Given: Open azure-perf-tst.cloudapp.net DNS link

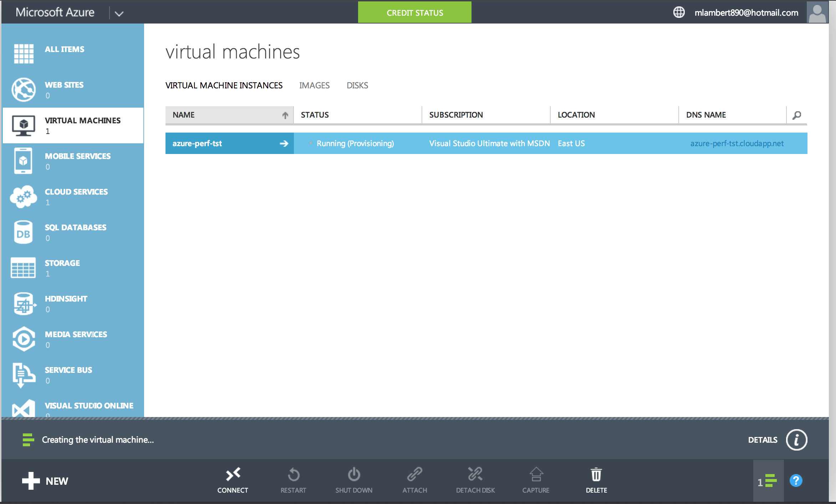Looking at the screenshot, I should click(737, 144).
